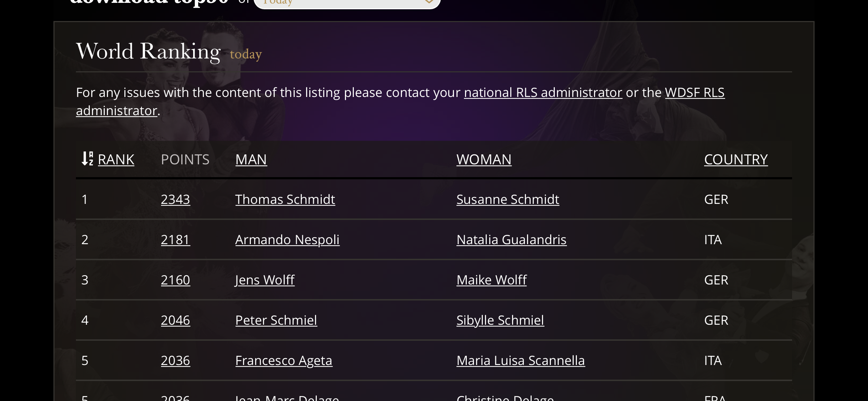View points detail 2046
This screenshot has width=868, height=401.
175,320
